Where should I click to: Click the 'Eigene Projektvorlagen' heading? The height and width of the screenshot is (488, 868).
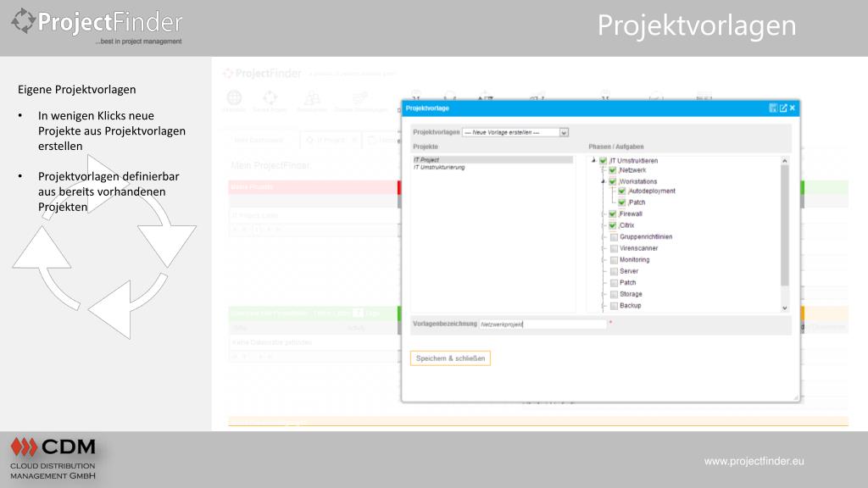pyautogui.click(x=77, y=90)
